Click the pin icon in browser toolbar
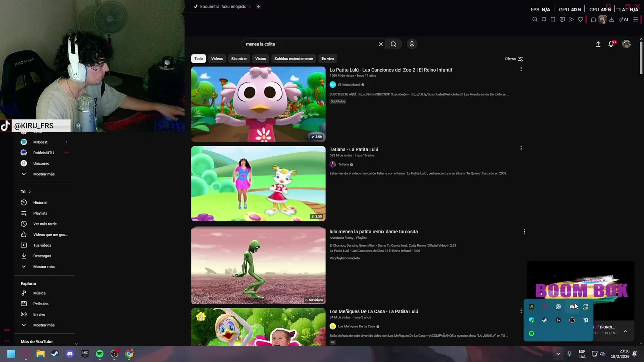The image size is (644, 362). tap(544, 20)
